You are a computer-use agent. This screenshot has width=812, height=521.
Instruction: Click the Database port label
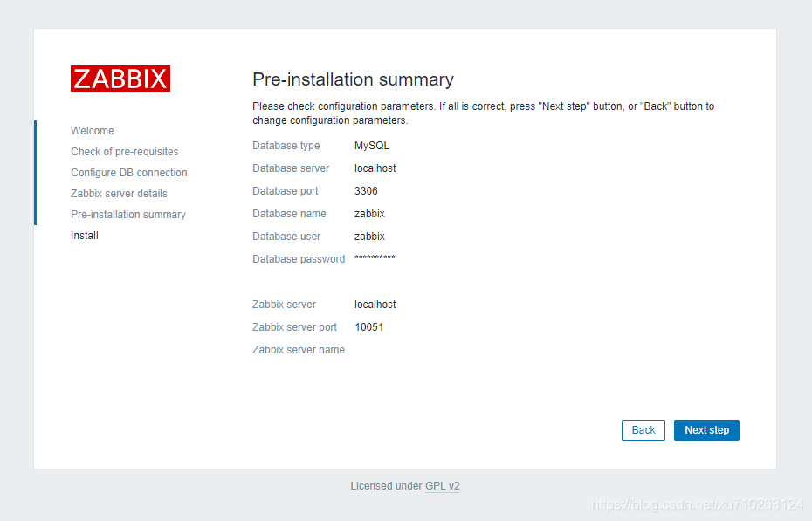[285, 191]
